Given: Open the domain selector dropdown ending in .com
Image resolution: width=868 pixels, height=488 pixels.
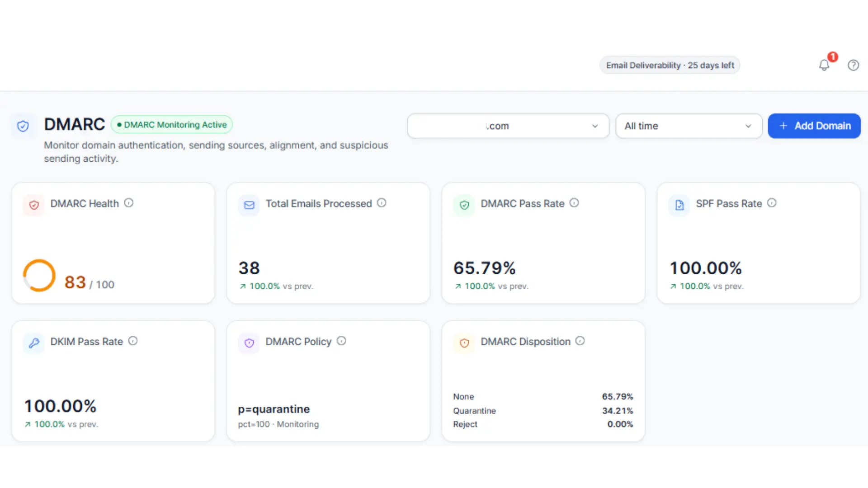Looking at the screenshot, I should click(x=508, y=126).
